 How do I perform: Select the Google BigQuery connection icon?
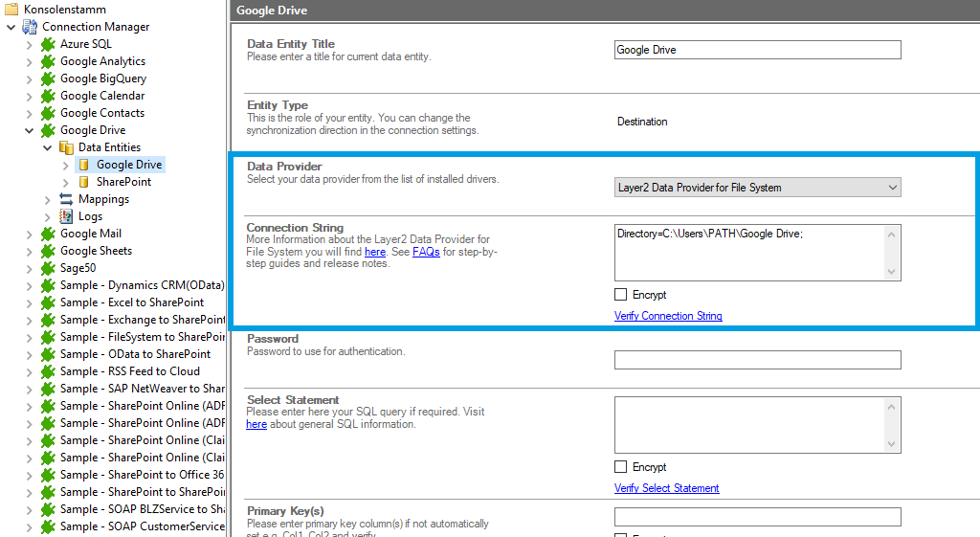(48, 78)
